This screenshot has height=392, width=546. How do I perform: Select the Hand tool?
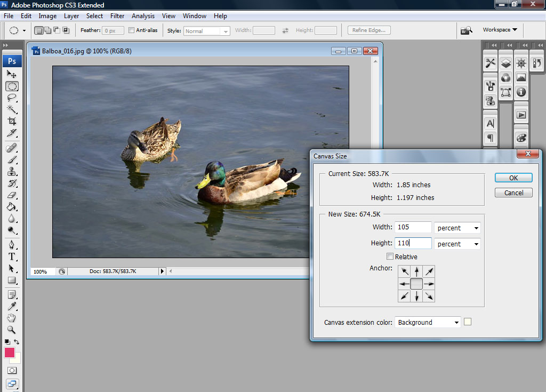pos(12,318)
